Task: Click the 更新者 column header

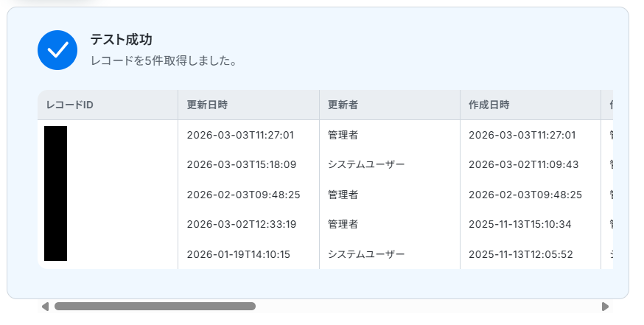Action: click(343, 105)
